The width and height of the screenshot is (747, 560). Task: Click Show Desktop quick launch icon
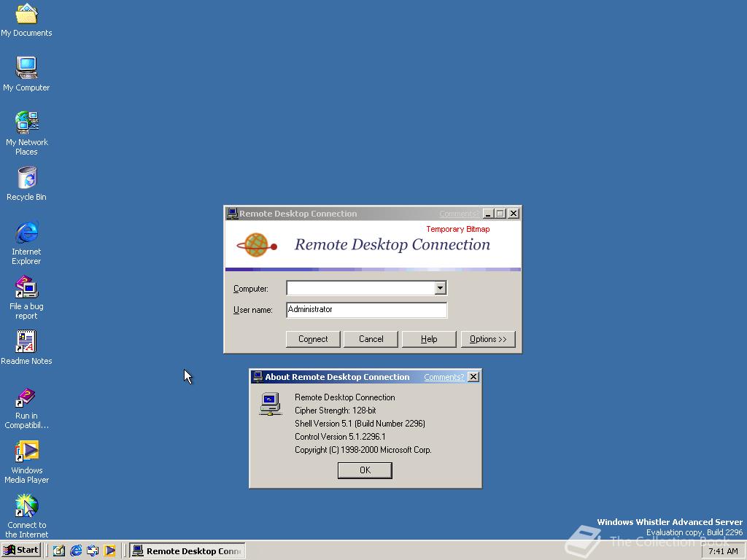[93, 551]
